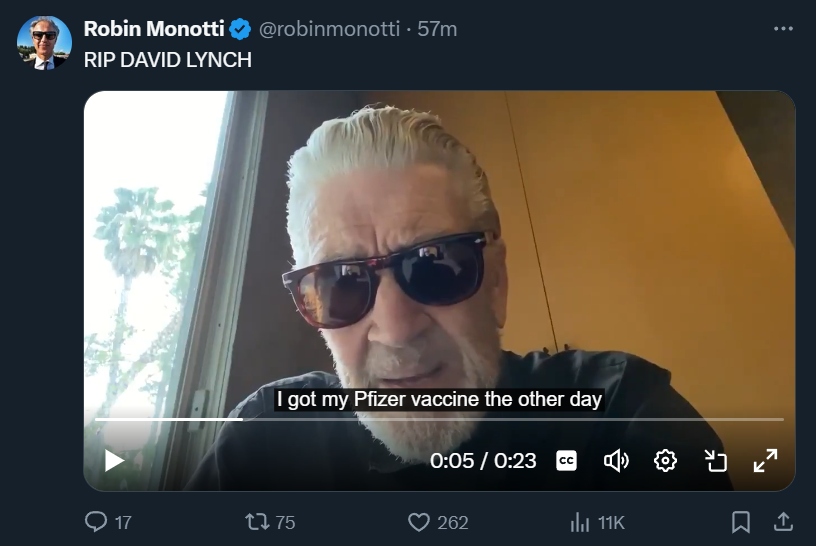Open the three-dot more options menu
The height and width of the screenshot is (546, 816).
pyautogui.click(x=783, y=29)
